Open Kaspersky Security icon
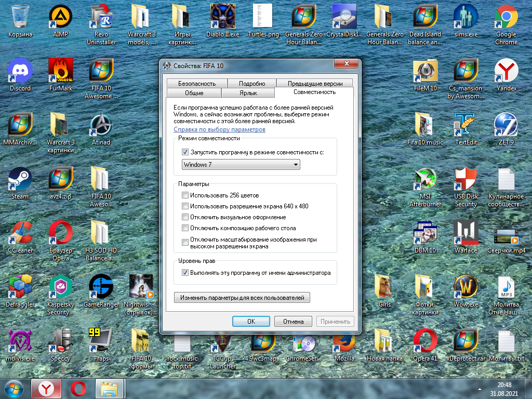This screenshot has height=399, width=532. pyautogui.click(x=61, y=287)
